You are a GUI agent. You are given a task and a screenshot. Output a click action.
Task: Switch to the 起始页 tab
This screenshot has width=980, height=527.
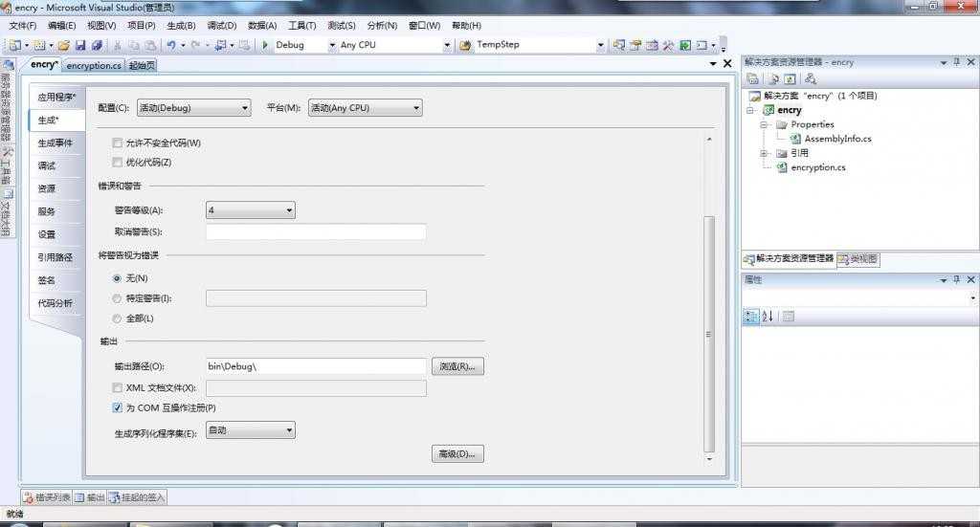(142, 66)
